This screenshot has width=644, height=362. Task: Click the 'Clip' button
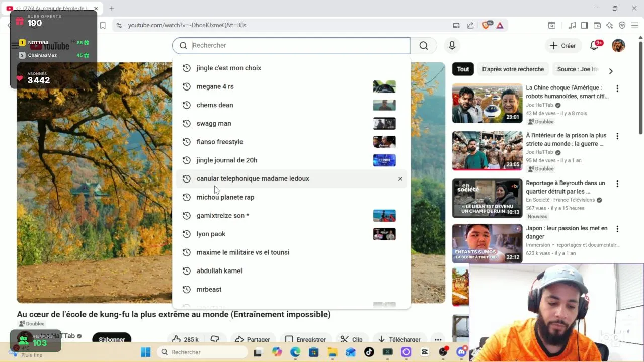[x=352, y=339]
